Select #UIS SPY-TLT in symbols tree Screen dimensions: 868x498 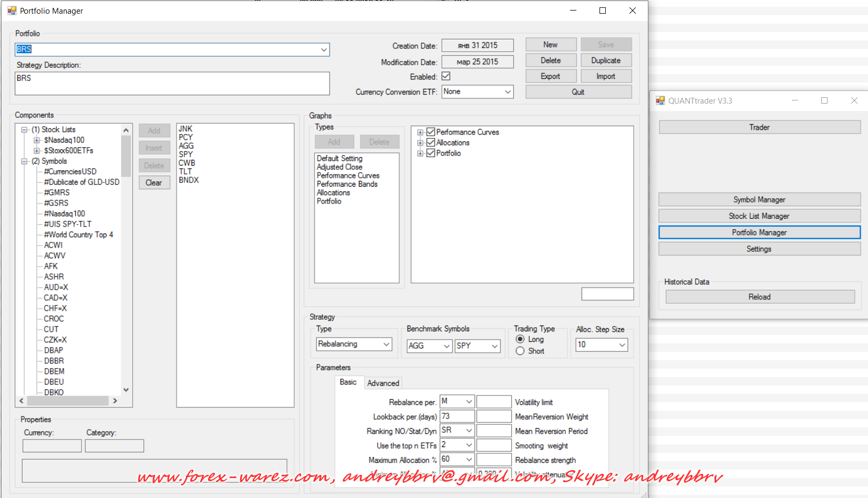(x=68, y=224)
